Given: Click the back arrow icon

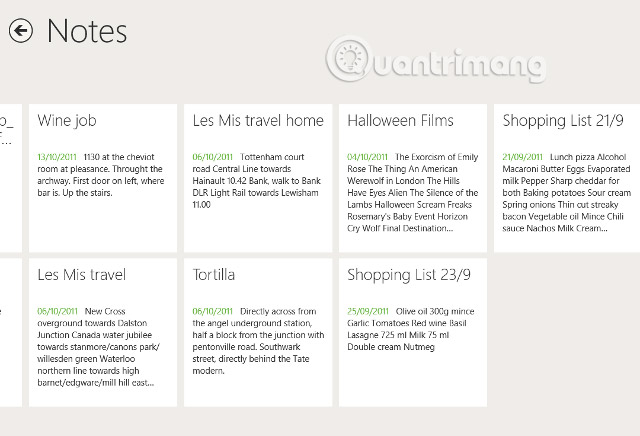Looking at the screenshot, I should pyautogui.click(x=21, y=31).
